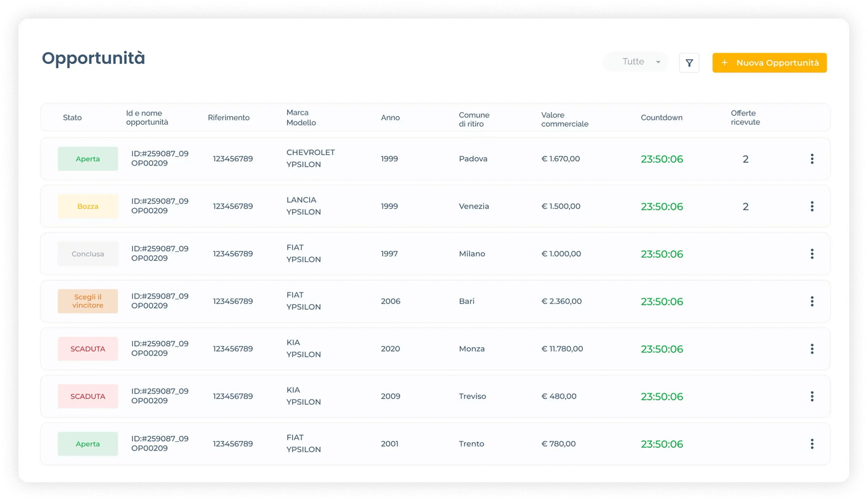Click reference 123456789 in the Bari row
868x501 pixels.
(233, 301)
